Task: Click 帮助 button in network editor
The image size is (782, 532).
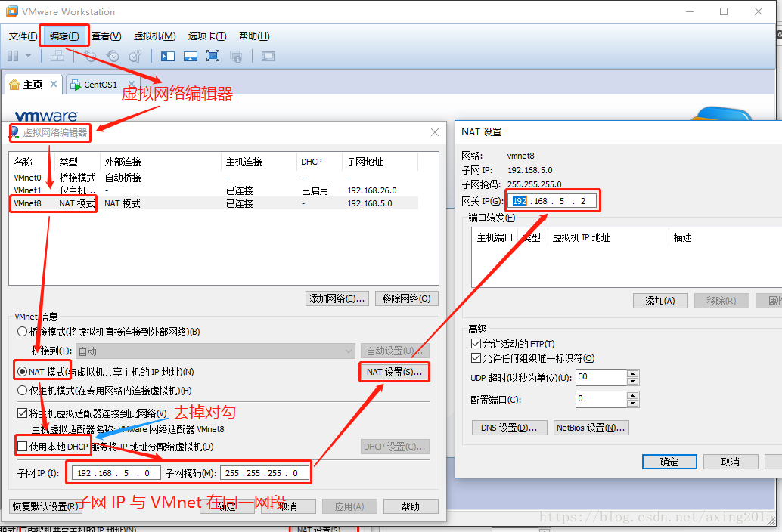Action: pos(411,506)
